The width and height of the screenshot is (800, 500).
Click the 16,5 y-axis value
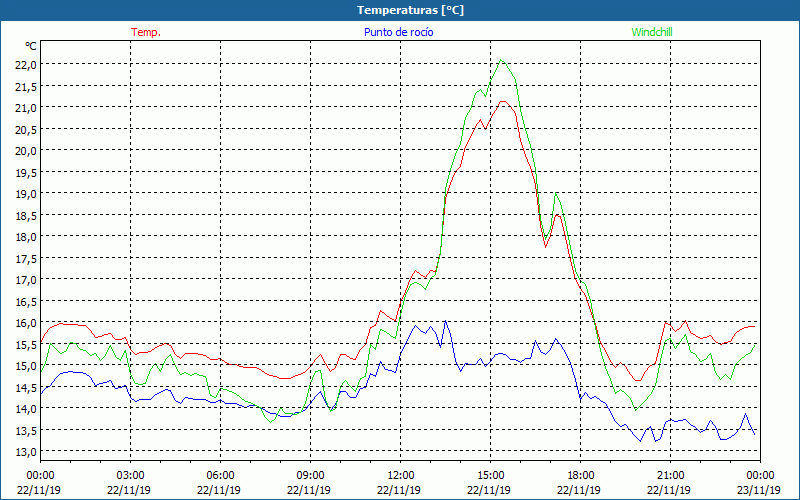[x=26, y=302]
